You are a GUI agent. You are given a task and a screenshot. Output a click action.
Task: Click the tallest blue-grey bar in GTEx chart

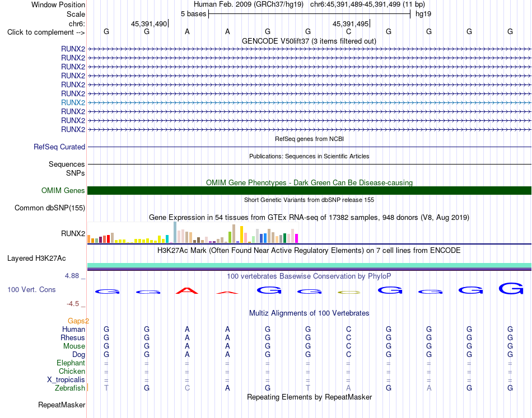[175, 232]
